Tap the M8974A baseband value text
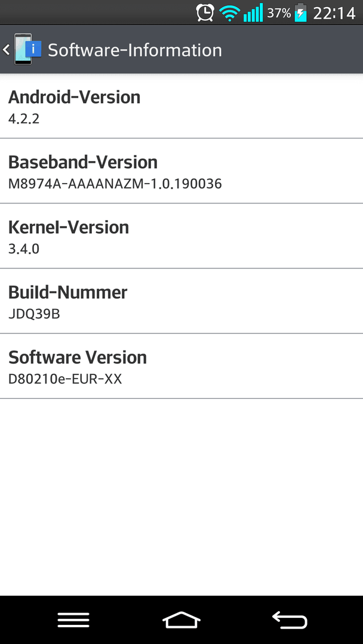The width and height of the screenshot is (363, 644). (115, 184)
